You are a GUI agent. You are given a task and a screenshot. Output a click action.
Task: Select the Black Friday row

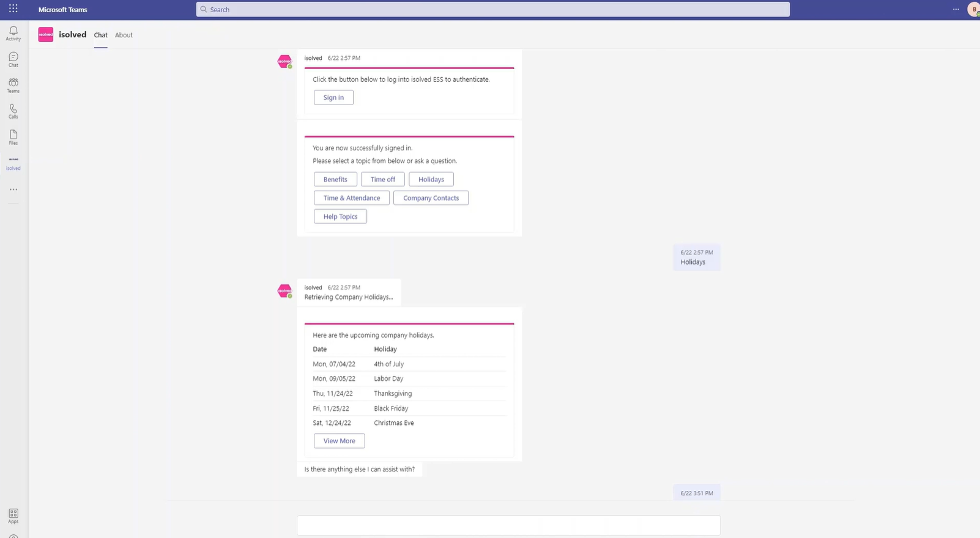tap(409, 408)
